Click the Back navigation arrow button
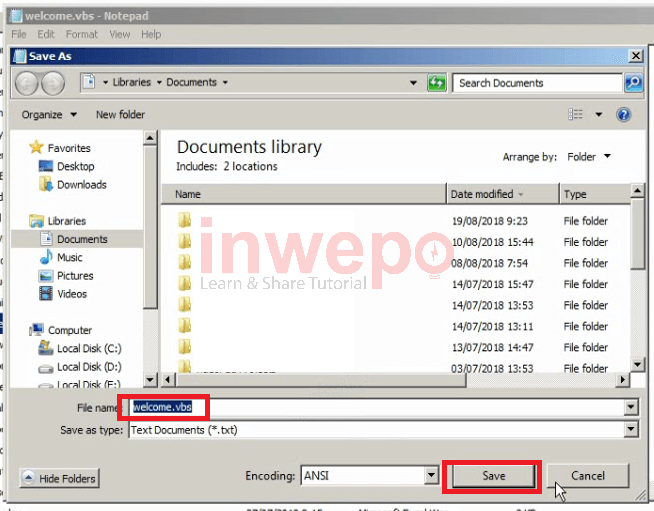The width and height of the screenshot is (654, 511). [27, 83]
